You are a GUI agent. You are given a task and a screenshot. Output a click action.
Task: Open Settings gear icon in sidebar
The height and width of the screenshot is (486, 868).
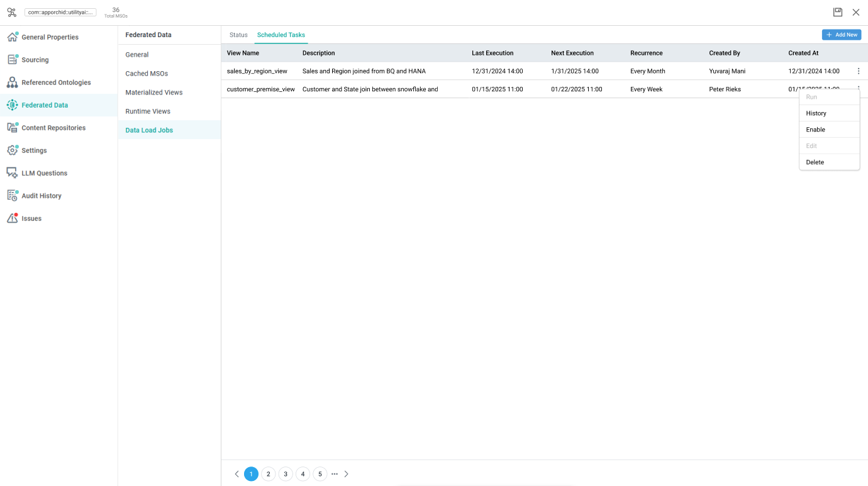pyautogui.click(x=12, y=150)
